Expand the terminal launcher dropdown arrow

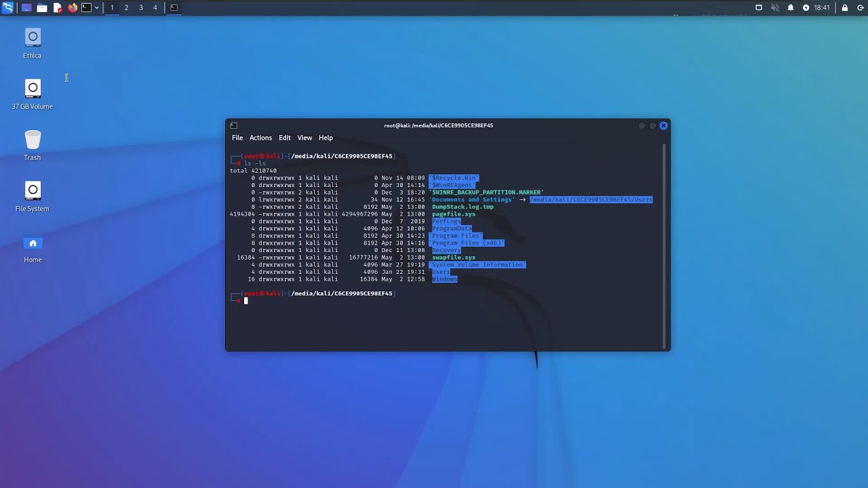pyautogui.click(x=97, y=7)
